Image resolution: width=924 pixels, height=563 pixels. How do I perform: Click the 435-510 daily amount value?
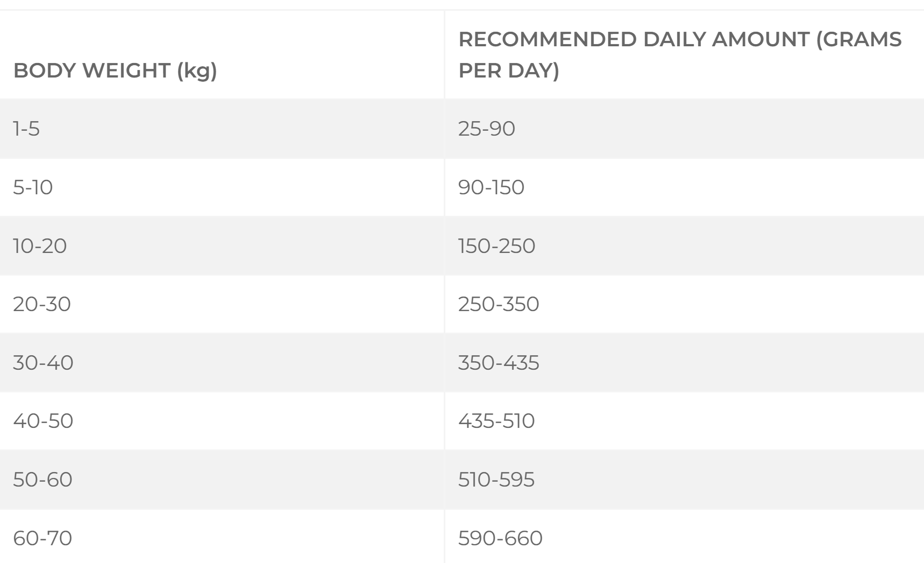point(496,421)
